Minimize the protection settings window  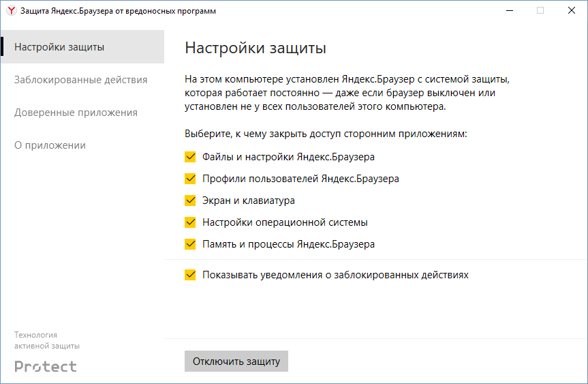[x=509, y=10]
